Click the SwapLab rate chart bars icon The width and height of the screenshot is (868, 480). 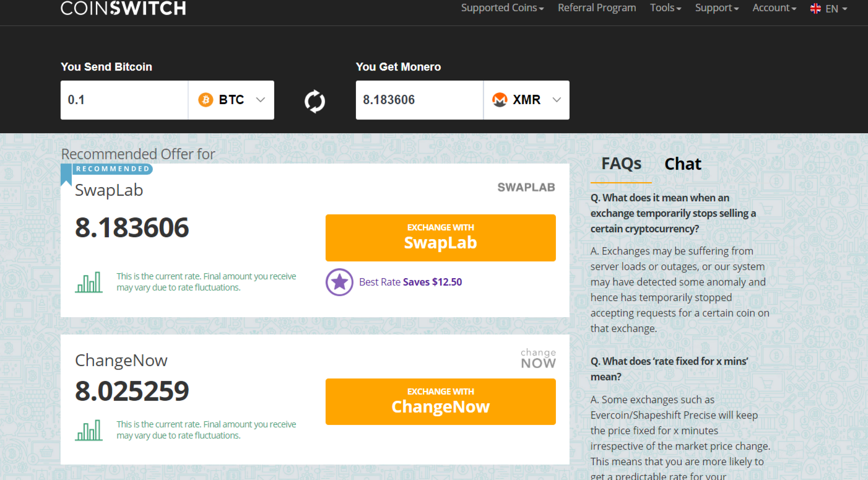click(x=89, y=282)
